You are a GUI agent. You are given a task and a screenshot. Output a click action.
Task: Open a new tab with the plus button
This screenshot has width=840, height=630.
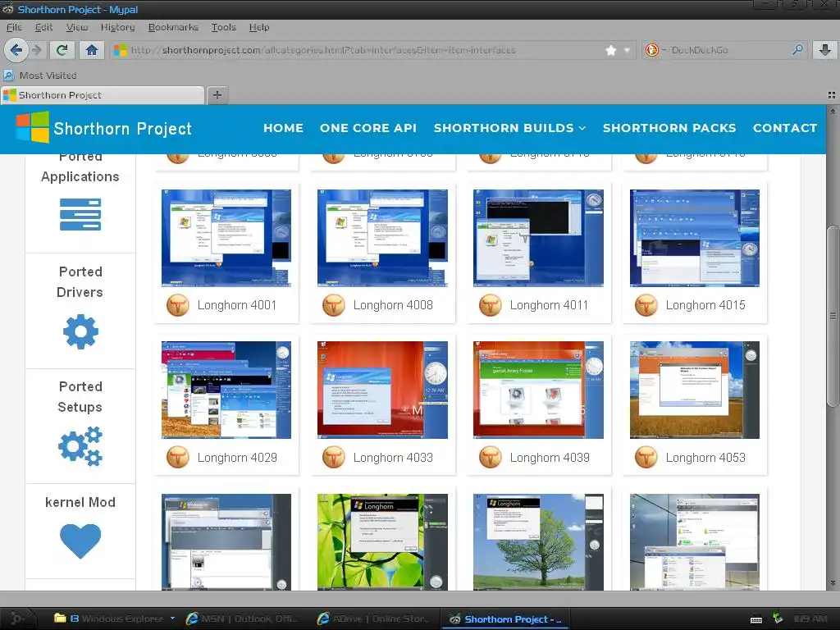[217, 95]
